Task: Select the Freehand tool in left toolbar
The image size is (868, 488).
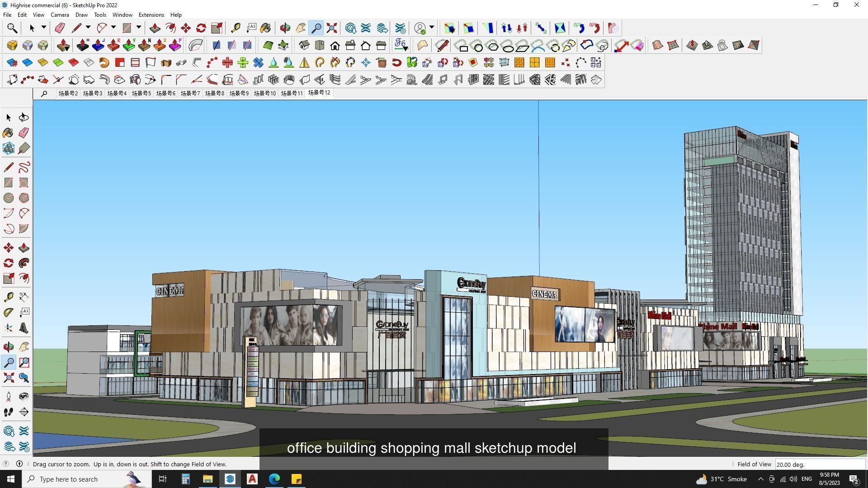Action: click(x=24, y=167)
